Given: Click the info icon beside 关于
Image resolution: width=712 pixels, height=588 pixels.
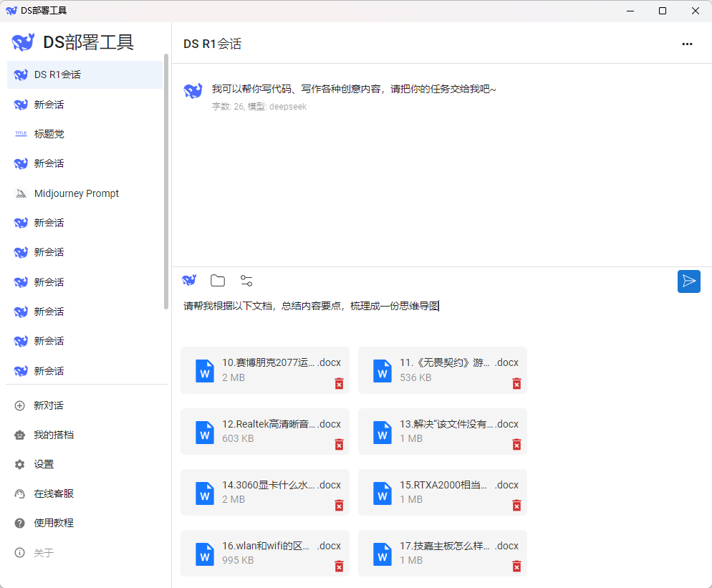Looking at the screenshot, I should point(19,553).
